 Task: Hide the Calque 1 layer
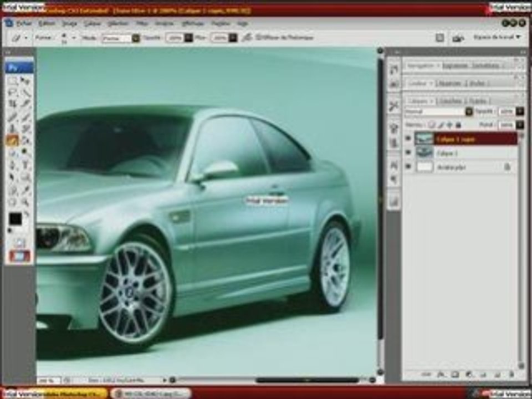408,153
